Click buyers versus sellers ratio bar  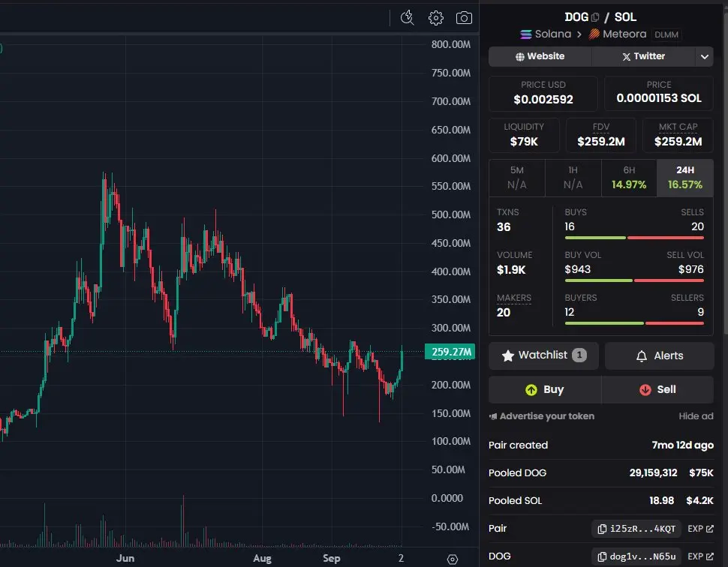click(x=634, y=323)
